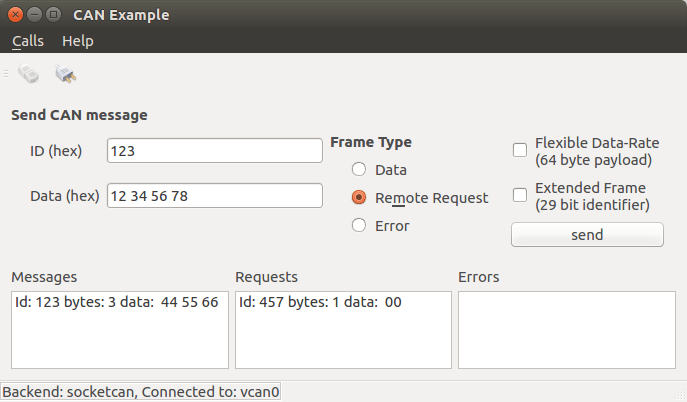Close the CAN Example window

(16, 15)
